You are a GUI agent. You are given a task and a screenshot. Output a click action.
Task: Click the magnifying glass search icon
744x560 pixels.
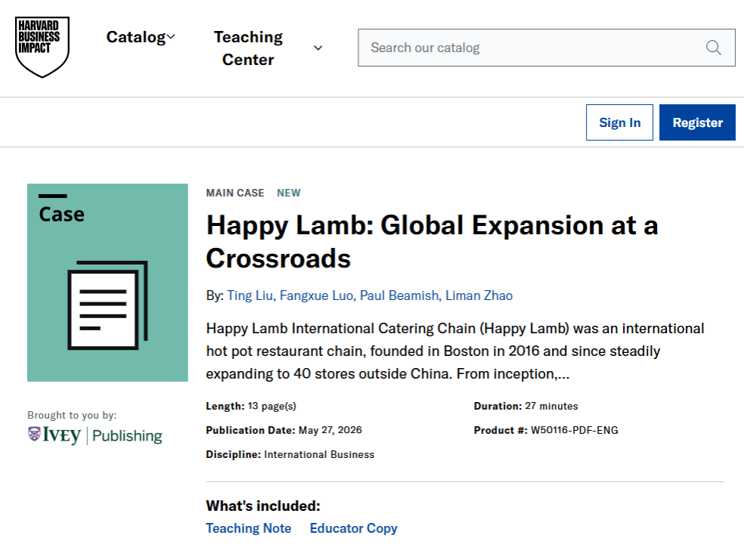coord(713,48)
